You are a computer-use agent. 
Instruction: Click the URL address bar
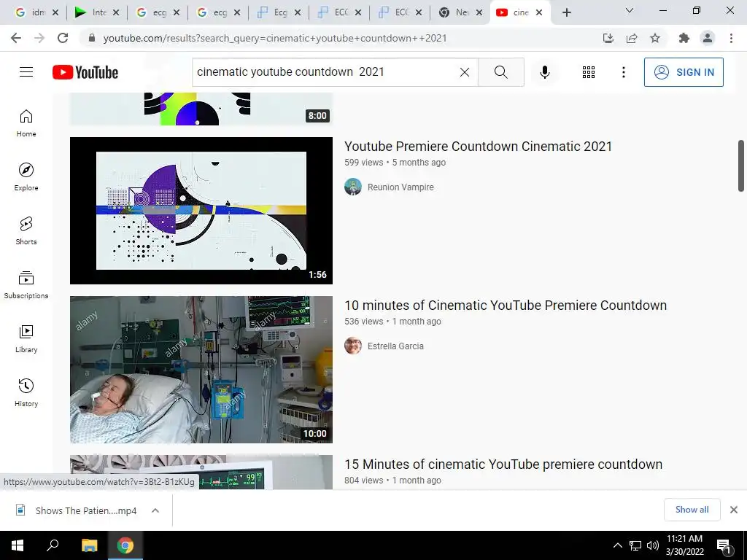click(x=274, y=38)
